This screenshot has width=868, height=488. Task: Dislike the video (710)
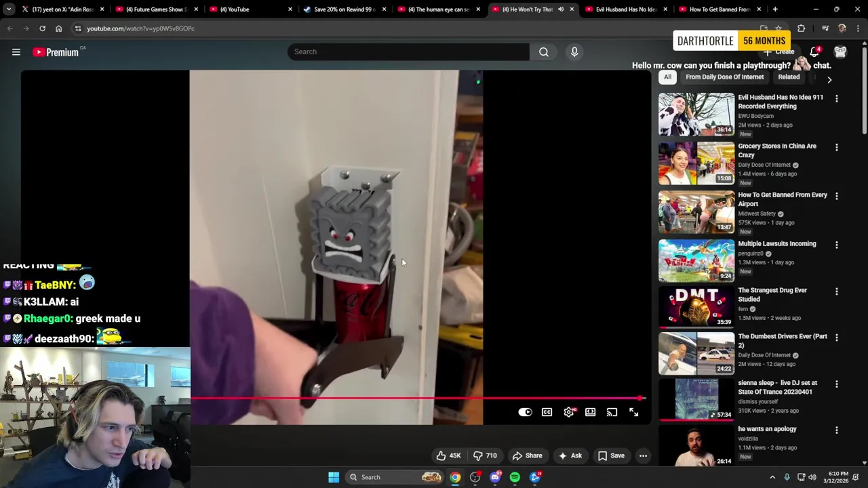pyautogui.click(x=486, y=455)
